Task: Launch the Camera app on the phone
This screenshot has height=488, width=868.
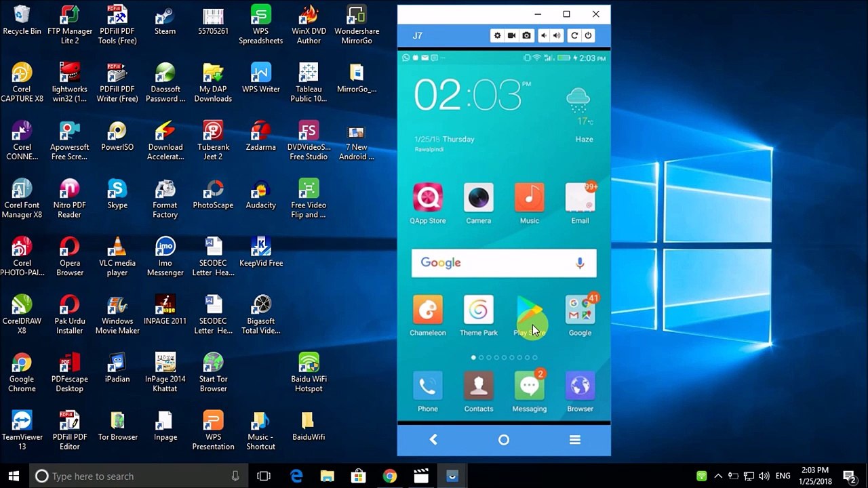Action: coord(479,203)
